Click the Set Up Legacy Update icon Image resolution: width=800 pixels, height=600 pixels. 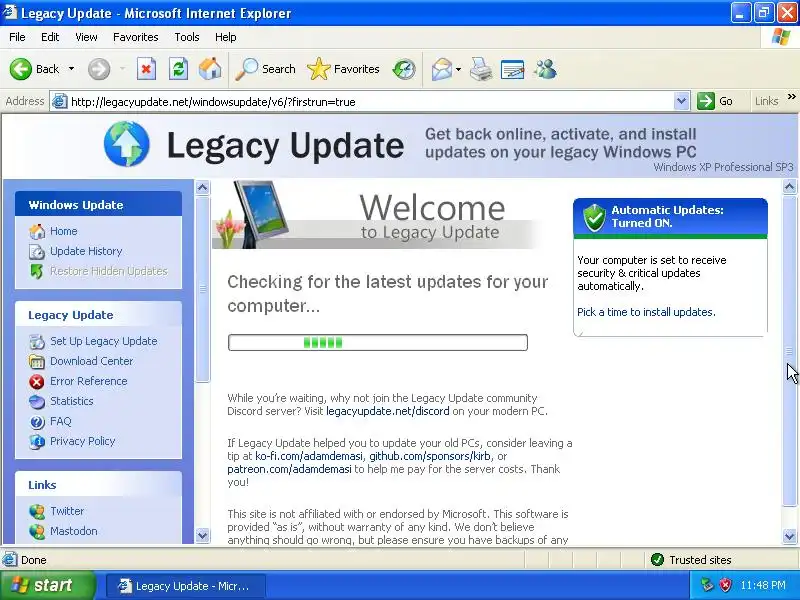coord(37,341)
